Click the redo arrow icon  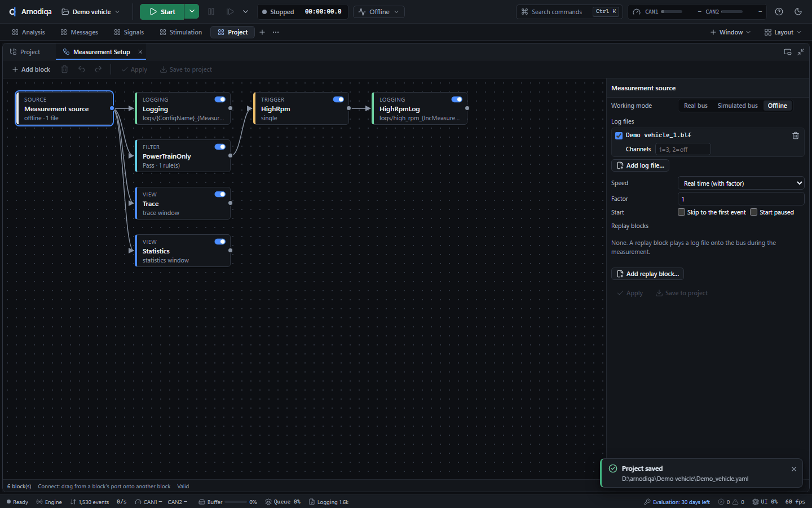(99, 69)
